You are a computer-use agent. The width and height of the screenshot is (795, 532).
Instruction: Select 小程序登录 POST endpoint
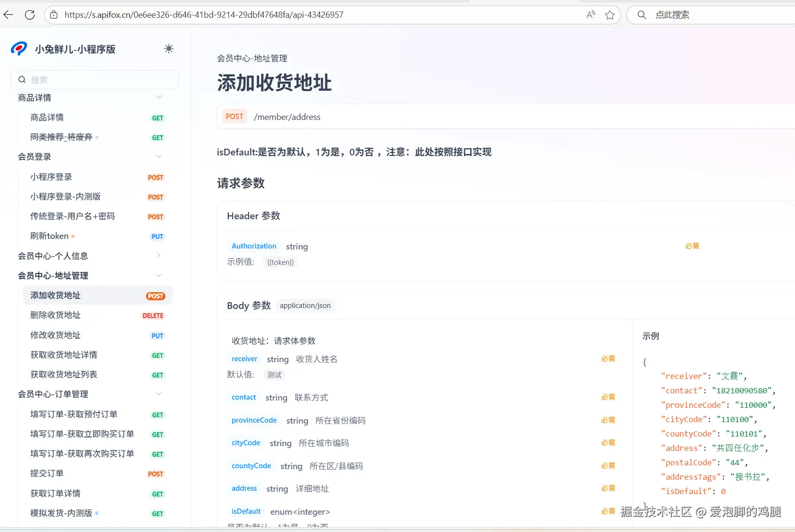97,177
